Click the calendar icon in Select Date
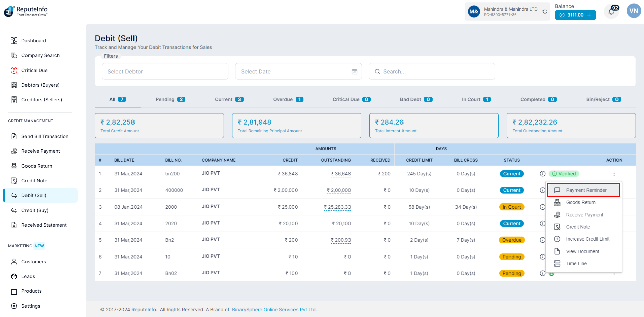 click(354, 72)
